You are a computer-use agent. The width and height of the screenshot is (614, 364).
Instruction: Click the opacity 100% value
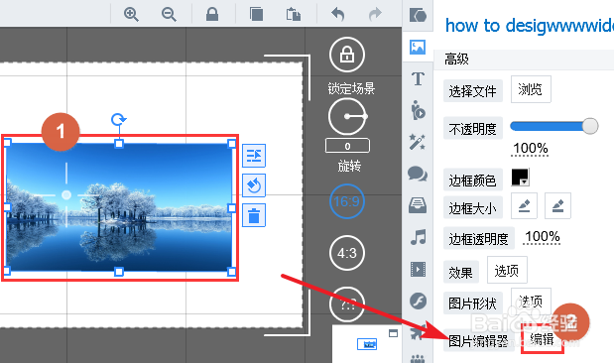pos(531,149)
